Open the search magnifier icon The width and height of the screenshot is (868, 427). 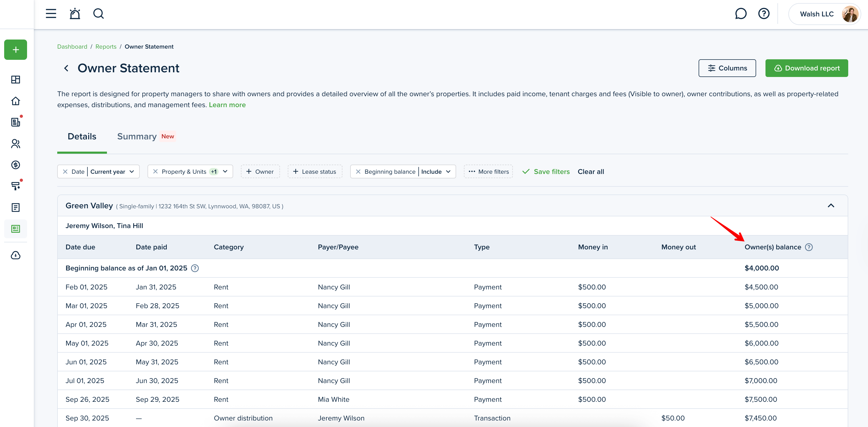[x=98, y=14]
